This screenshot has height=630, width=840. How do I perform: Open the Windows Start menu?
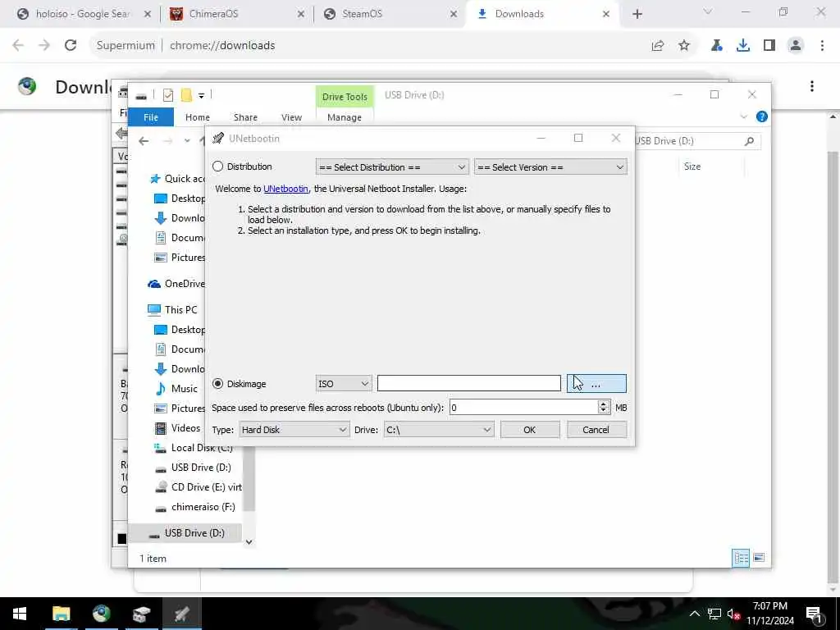pyautogui.click(x=20, y=614)
